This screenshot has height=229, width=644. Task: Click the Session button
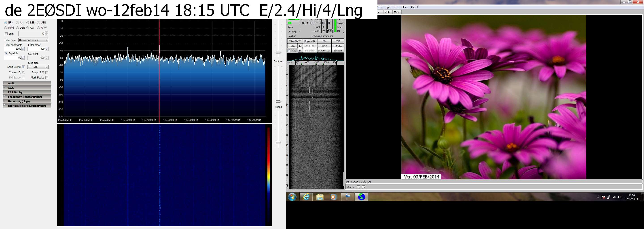point(338,51)
